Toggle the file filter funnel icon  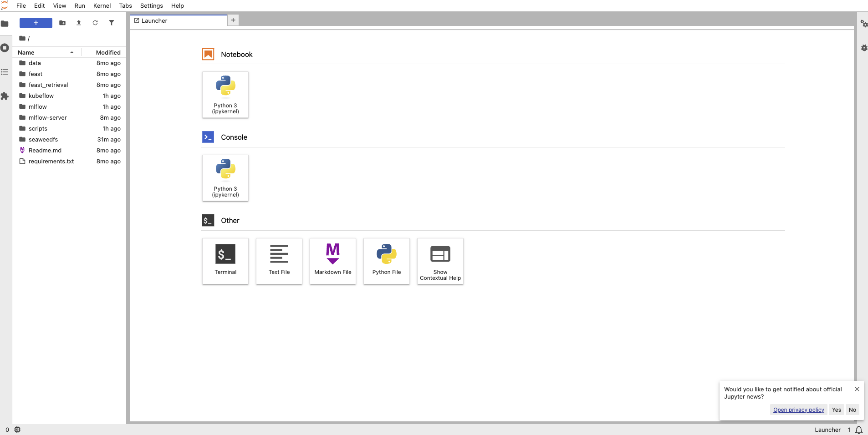click(112, 23)
